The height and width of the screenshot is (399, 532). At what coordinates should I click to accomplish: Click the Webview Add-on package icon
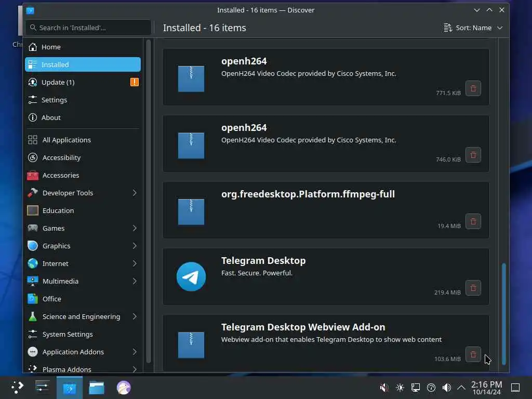(191, 345)
